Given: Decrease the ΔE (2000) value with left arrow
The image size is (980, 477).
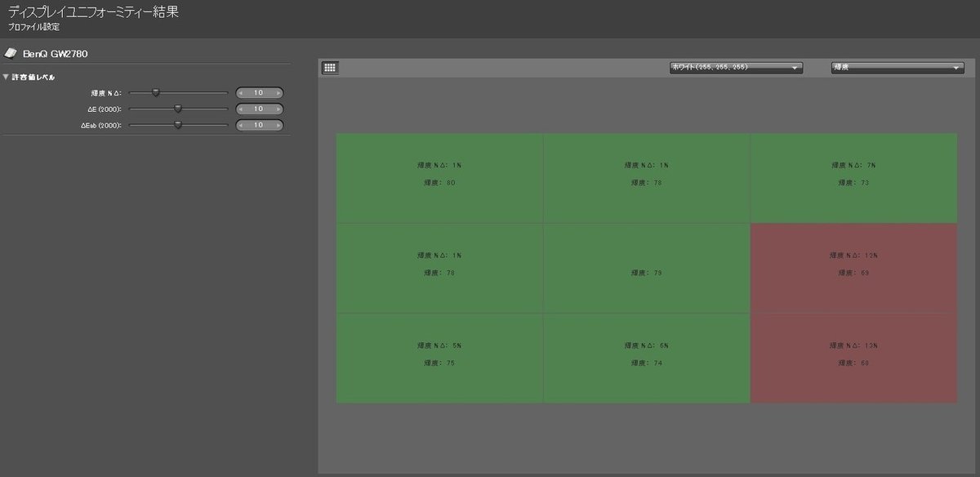Looking at the screenshot, I should [241, 109].
